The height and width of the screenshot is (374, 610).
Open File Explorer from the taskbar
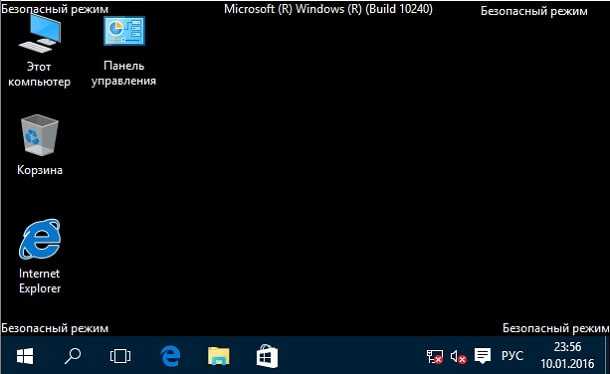point(219,356)
